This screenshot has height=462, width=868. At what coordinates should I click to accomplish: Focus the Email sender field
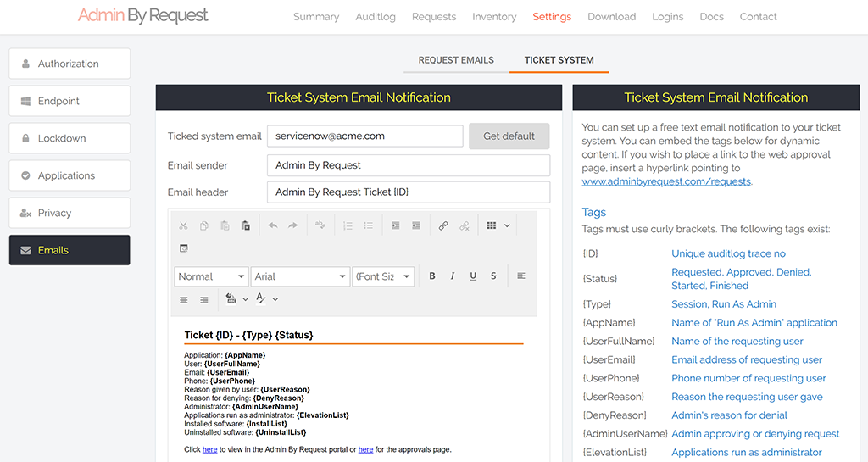coord(409,165)
